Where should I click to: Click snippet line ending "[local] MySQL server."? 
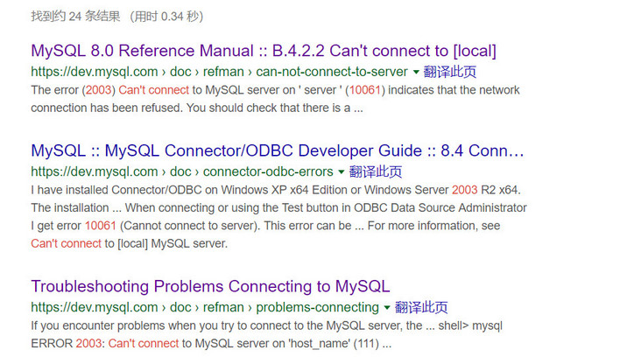129,243
